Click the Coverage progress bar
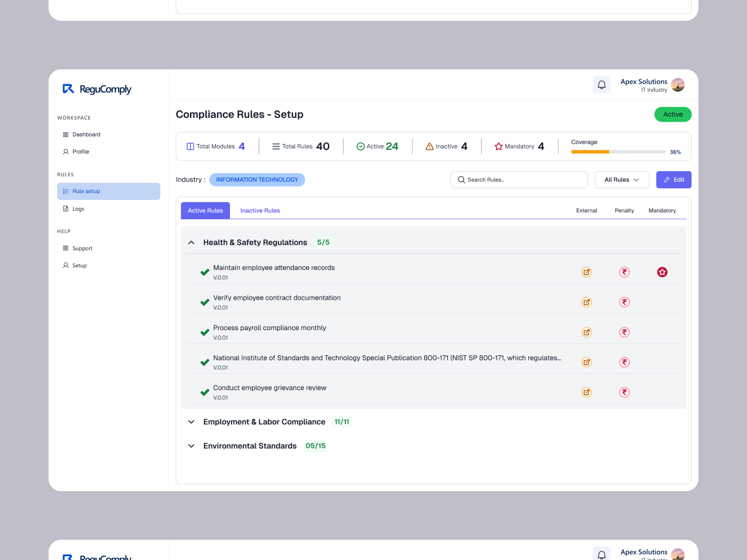This screenshot has height=560, width=747. pos(618,152)
